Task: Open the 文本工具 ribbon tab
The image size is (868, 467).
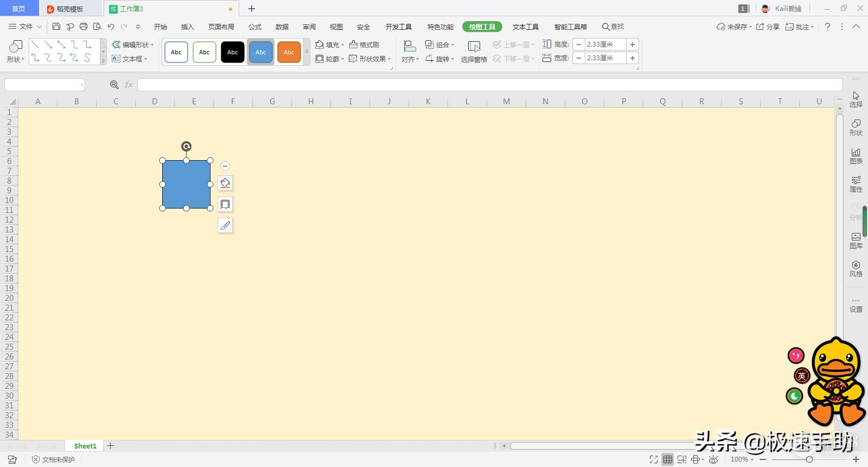Action: 525,27
